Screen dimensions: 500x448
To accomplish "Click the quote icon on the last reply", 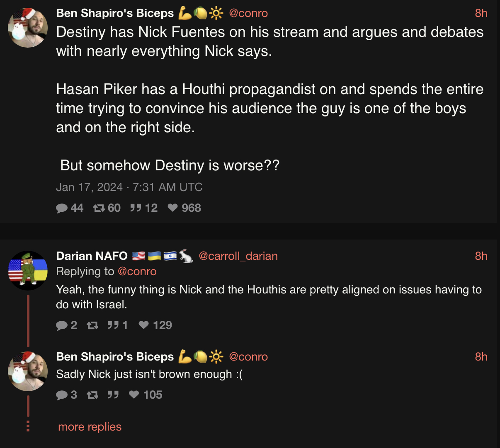I will coord(113,395).
